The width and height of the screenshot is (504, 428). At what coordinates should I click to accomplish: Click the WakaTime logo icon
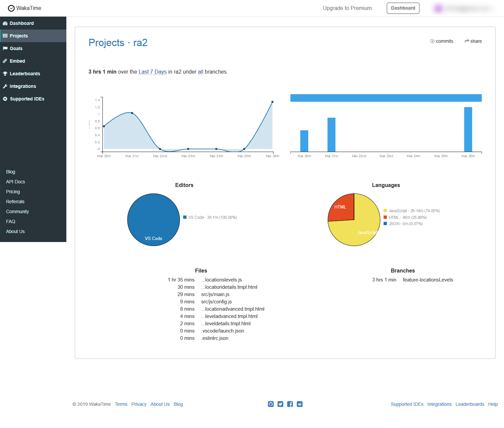[11, 8]
